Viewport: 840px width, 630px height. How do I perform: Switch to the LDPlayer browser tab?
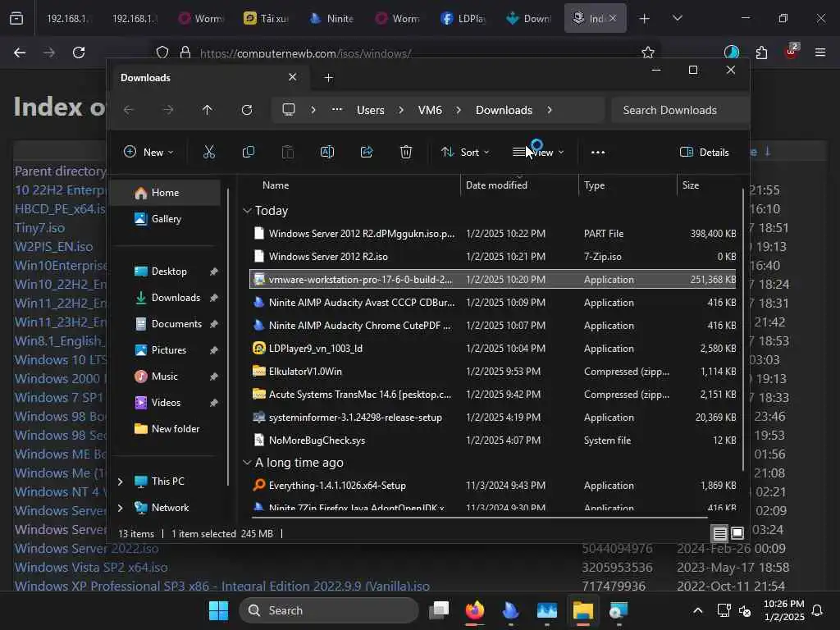(x=463, y=18)
